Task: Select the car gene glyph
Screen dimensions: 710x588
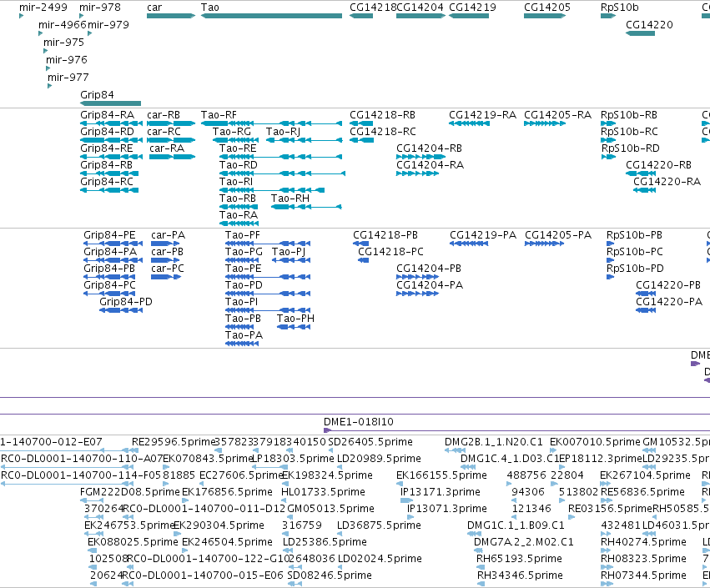Action: pos(171,16)
